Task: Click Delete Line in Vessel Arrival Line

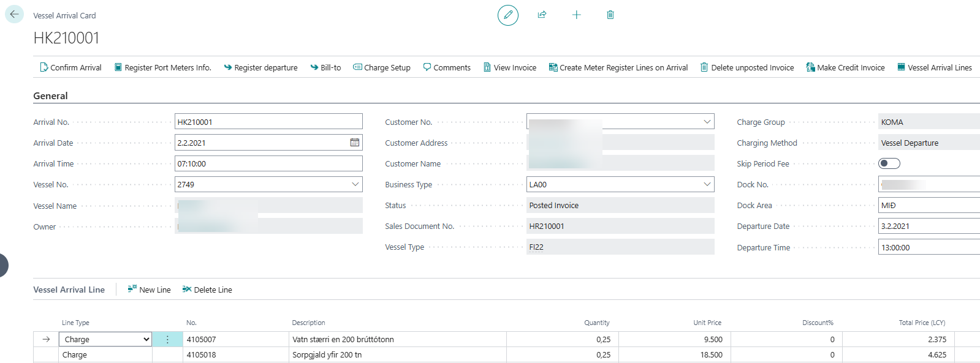Action: [207, 290]
